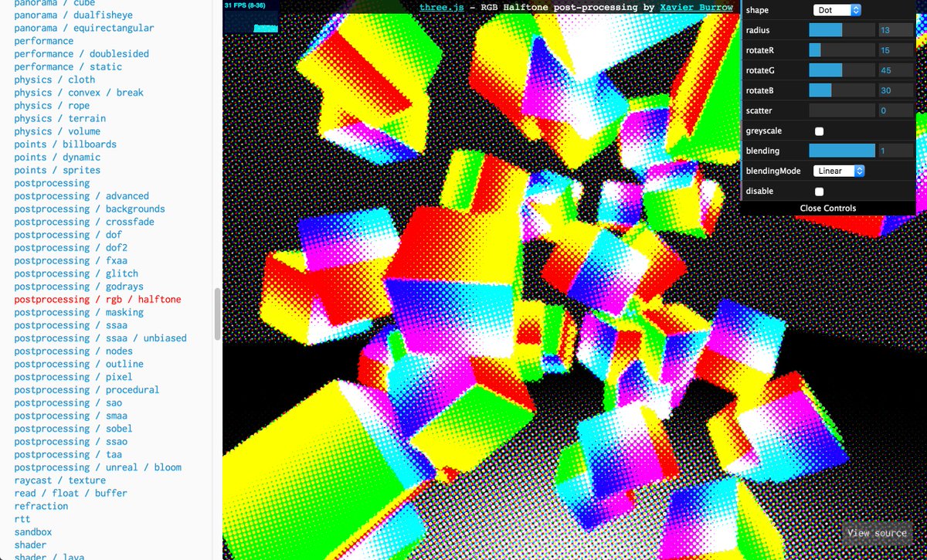Open postprocessing / unreal / bloom example
The image size is (927, 560).
97,467
